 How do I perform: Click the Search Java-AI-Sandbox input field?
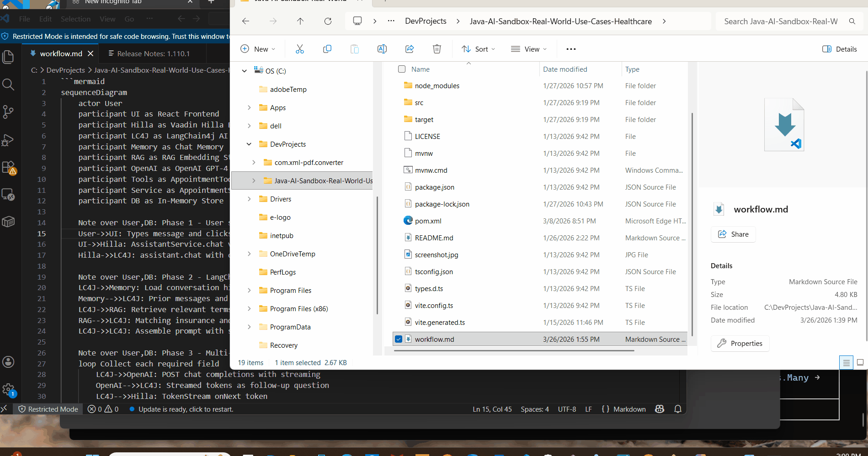[782, 21]
